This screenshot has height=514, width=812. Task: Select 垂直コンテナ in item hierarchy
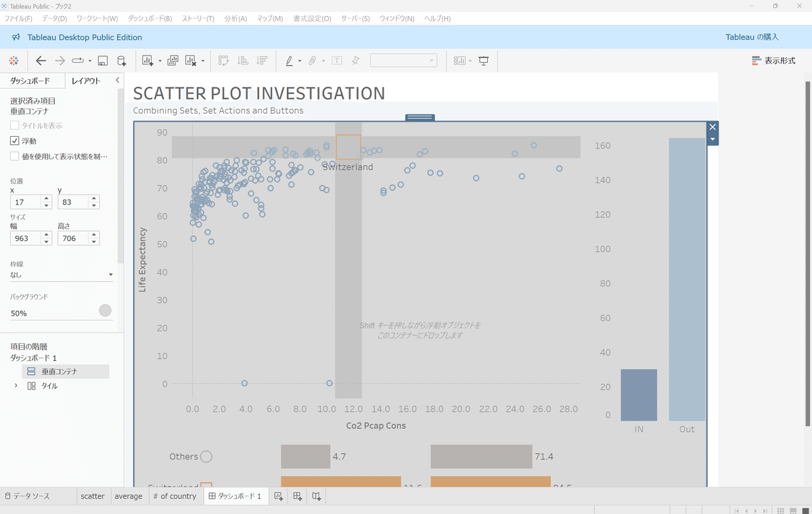pyautogui.click(x=66, y=372)
